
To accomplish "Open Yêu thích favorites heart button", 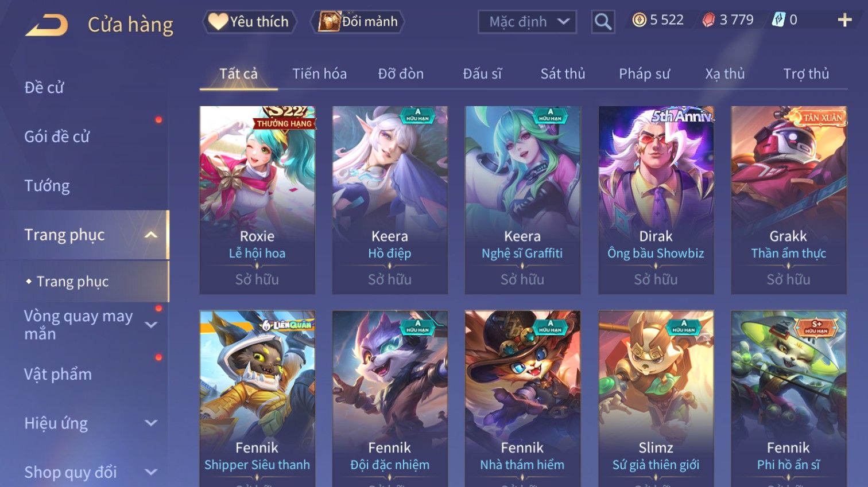I will point(249,22).
